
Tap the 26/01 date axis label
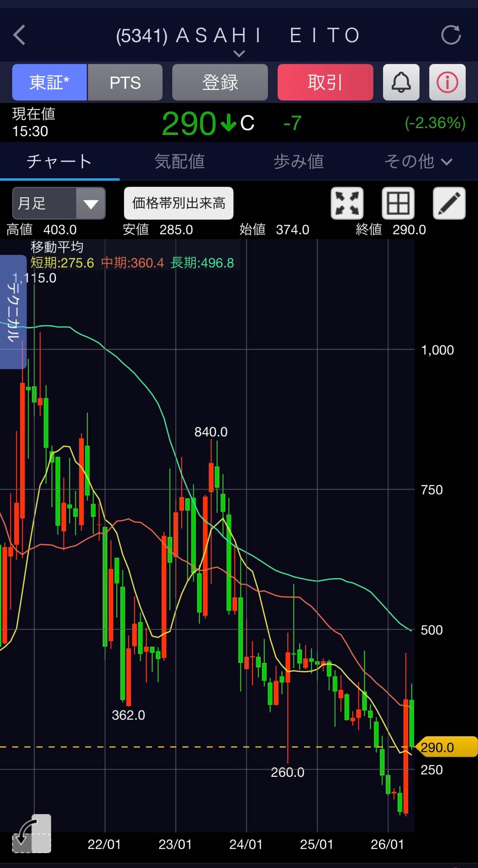click(387, 844)
